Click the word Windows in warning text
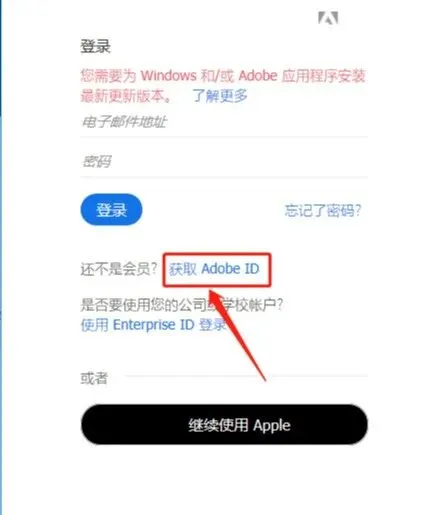Image resolution: width=446 pixels, height=515 pixels. pyautogui.click(x=168, y=76)
